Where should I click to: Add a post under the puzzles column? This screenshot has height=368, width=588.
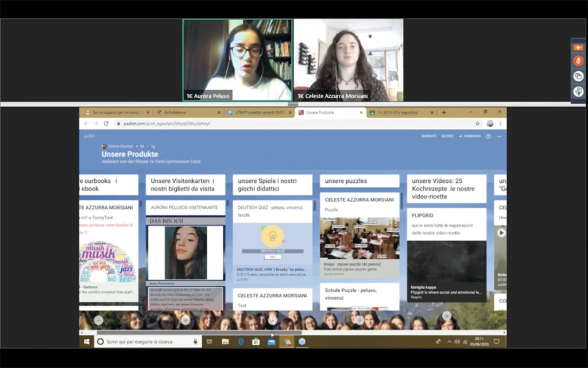pos(359,320)
